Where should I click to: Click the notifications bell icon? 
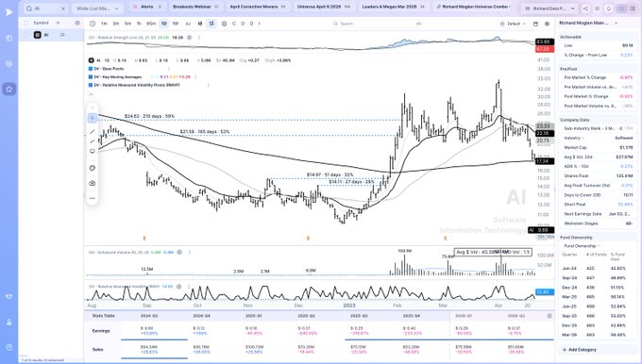point(609,8)
